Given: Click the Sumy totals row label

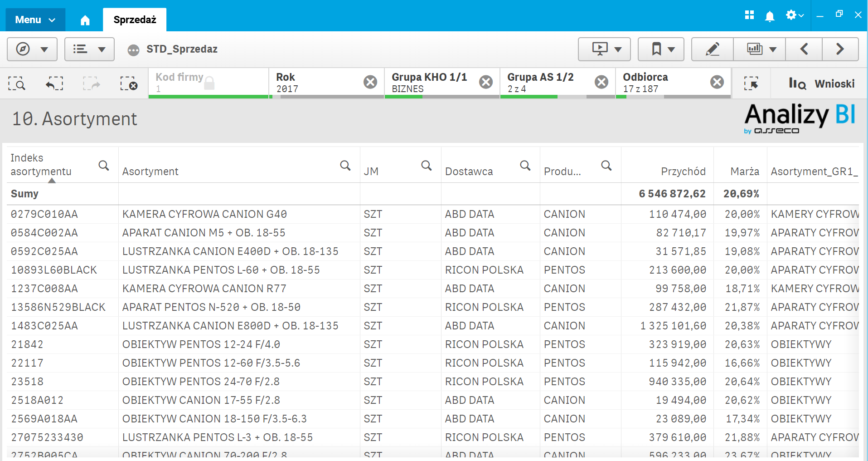Looking at the screenshot, I should 24,194.
